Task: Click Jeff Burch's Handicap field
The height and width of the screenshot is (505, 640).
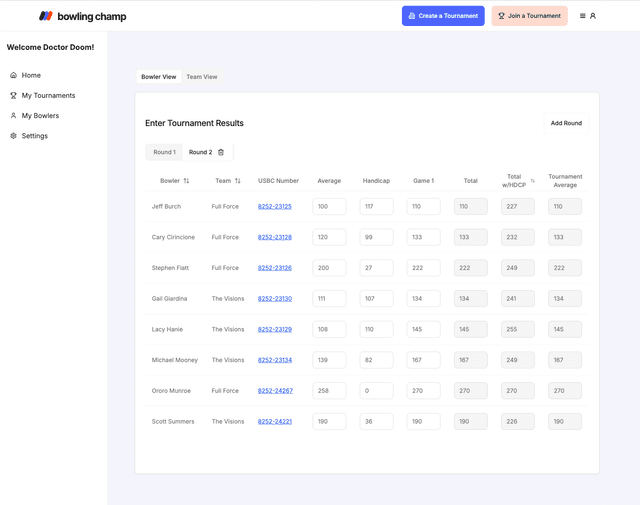Action: 376,207
